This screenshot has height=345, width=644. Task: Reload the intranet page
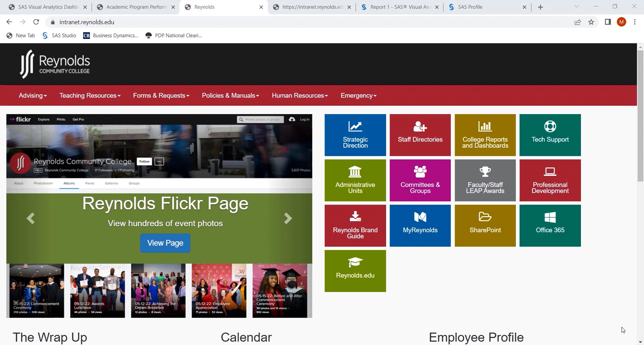36,22
